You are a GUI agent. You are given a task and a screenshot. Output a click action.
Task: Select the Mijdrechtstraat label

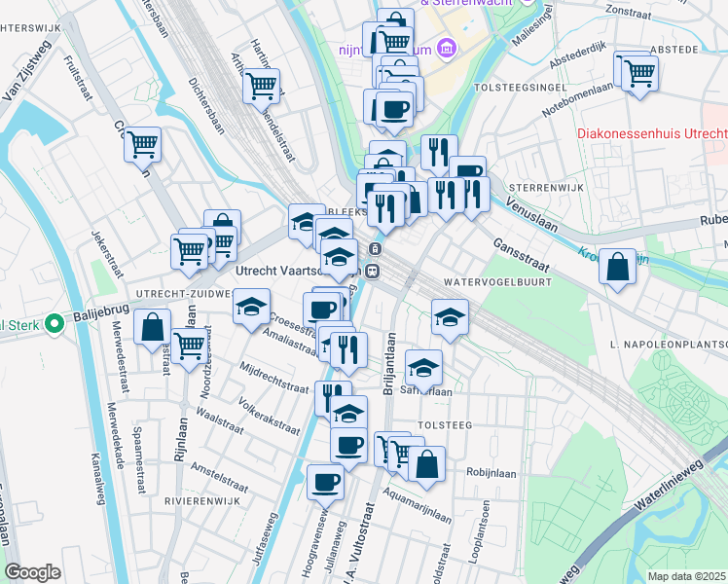point(273,378)
